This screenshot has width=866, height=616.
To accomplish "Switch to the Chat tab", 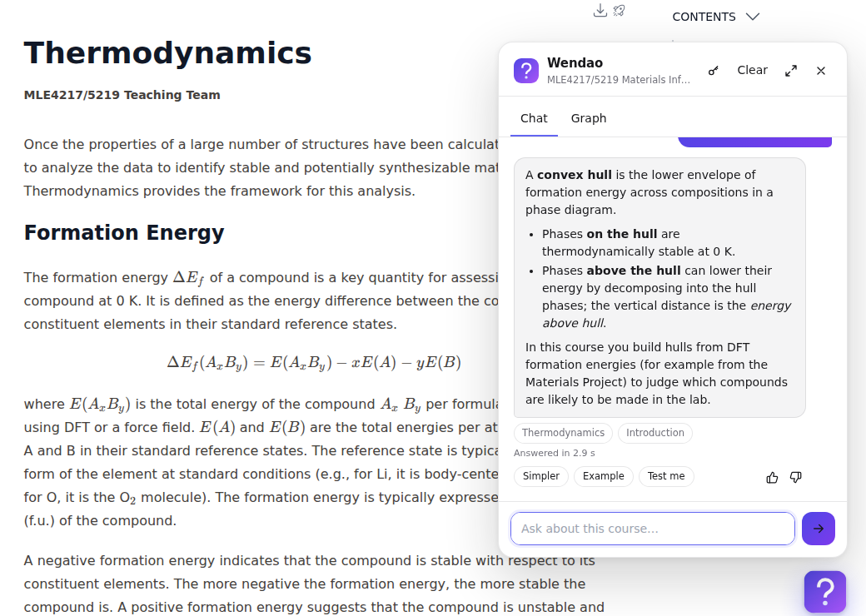I will pos(534,118).
